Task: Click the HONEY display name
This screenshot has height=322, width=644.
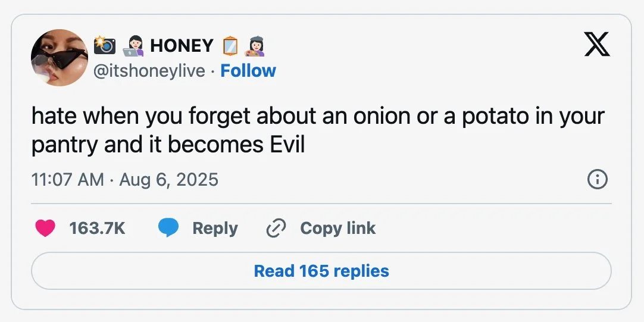Action: point(182,45)
